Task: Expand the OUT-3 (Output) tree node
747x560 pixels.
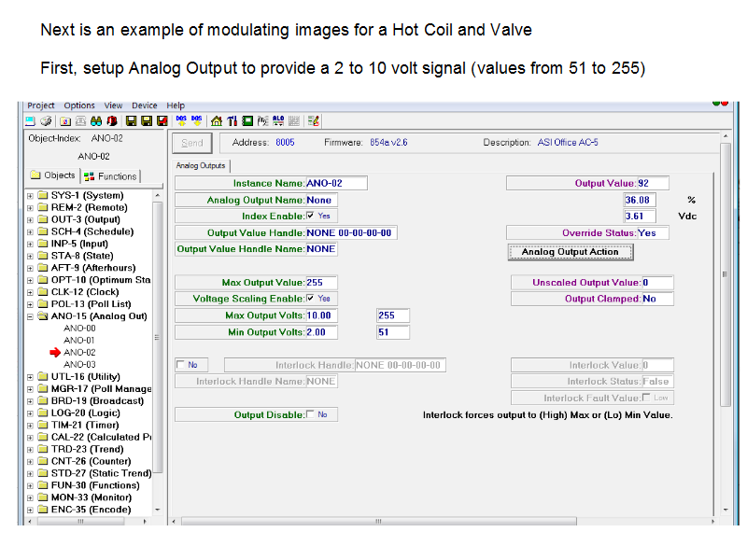Action: 30,220
